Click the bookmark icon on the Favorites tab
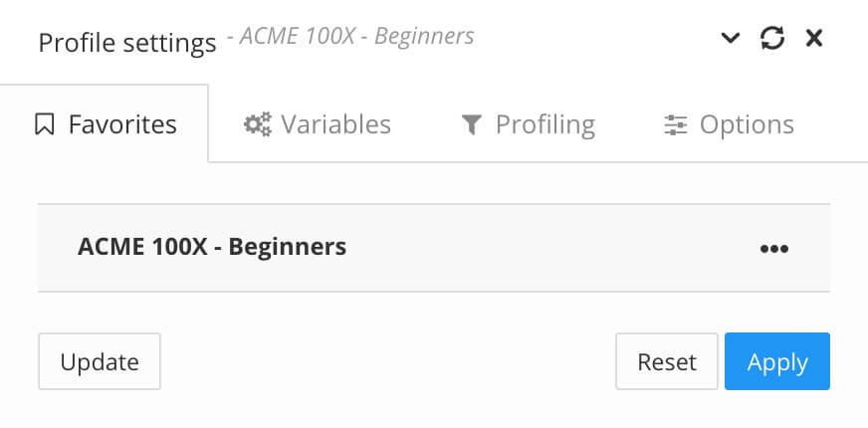Viewport: 868px width, 428px height. 44,125
